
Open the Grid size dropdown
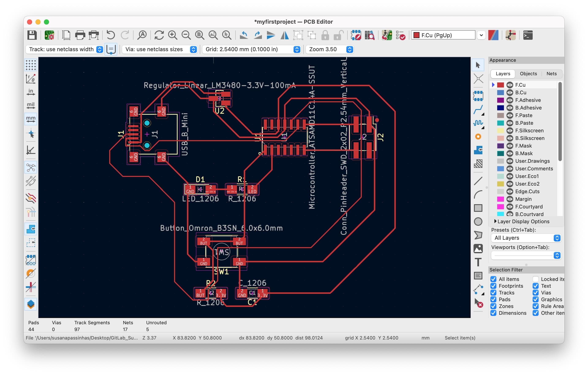point(252,49)
